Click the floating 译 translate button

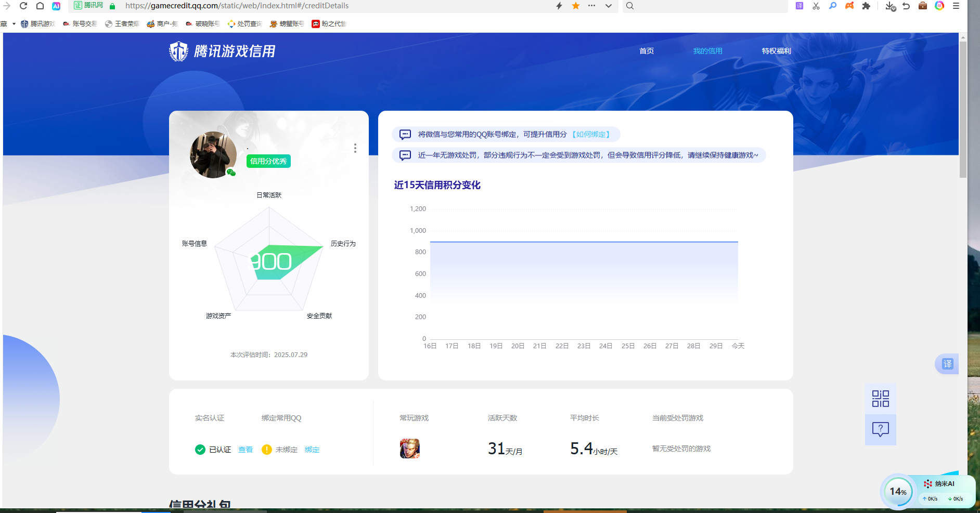coord(948,364)
